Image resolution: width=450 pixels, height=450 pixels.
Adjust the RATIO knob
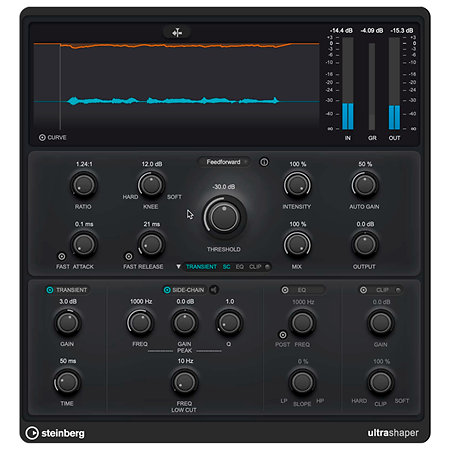pyautogui.click(x=84, y=185)
